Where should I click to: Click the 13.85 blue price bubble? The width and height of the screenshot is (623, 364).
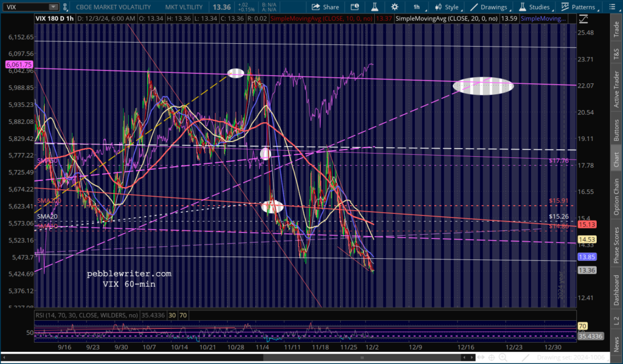click(x=586, y=257)
